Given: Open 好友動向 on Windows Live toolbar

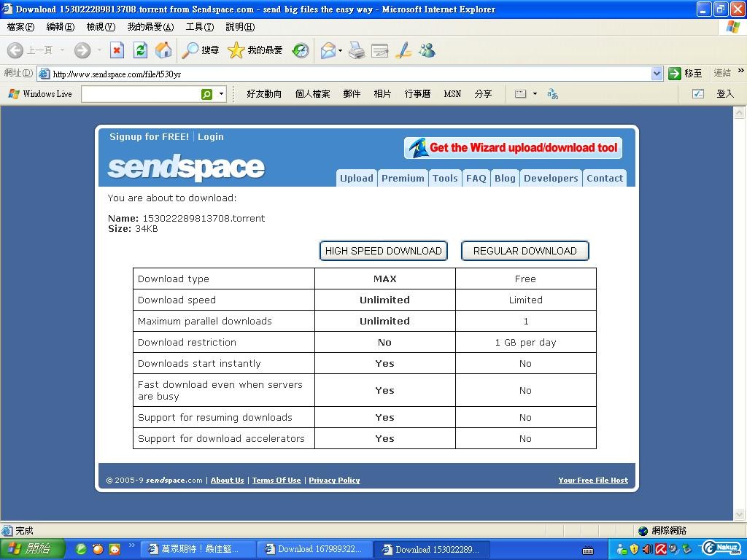Looking at the screenshot, I should tap(264, 94).
